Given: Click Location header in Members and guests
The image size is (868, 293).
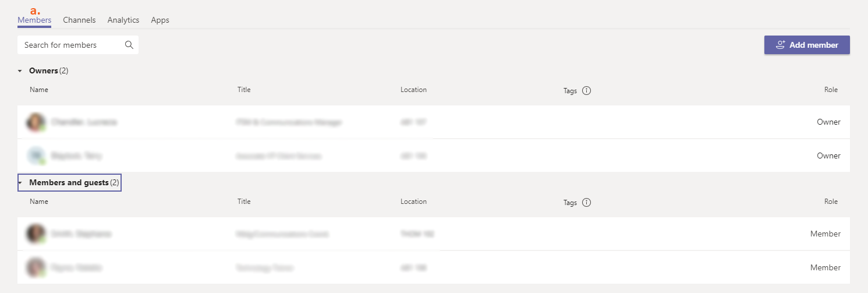Looking at the screenshot, I should click(413, 202).
